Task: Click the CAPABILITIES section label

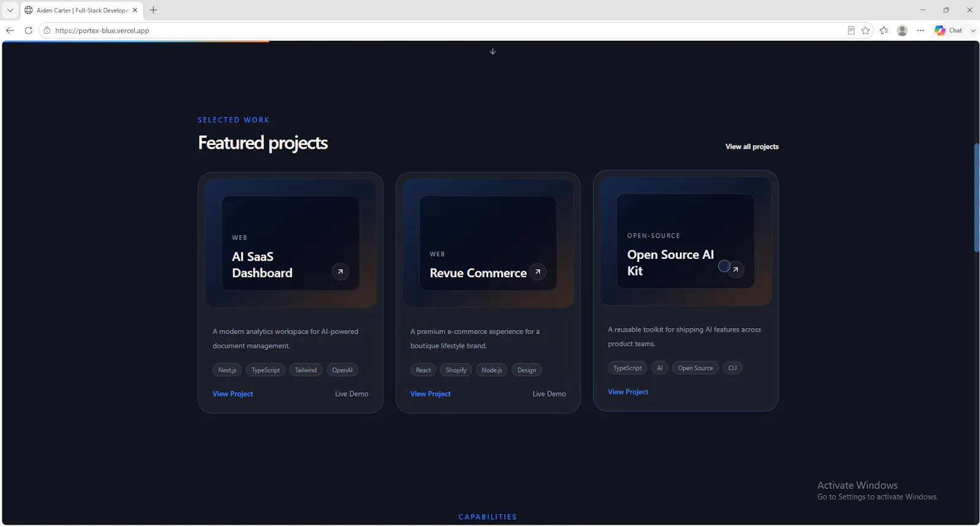Action: point(488,517)
